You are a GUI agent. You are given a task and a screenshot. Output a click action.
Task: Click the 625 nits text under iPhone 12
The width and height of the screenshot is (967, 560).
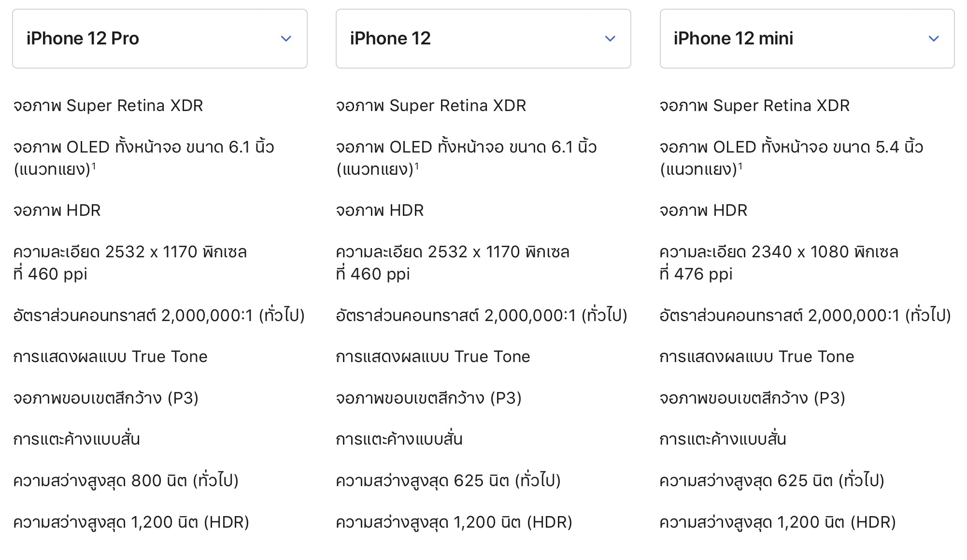tap(448, 481)
